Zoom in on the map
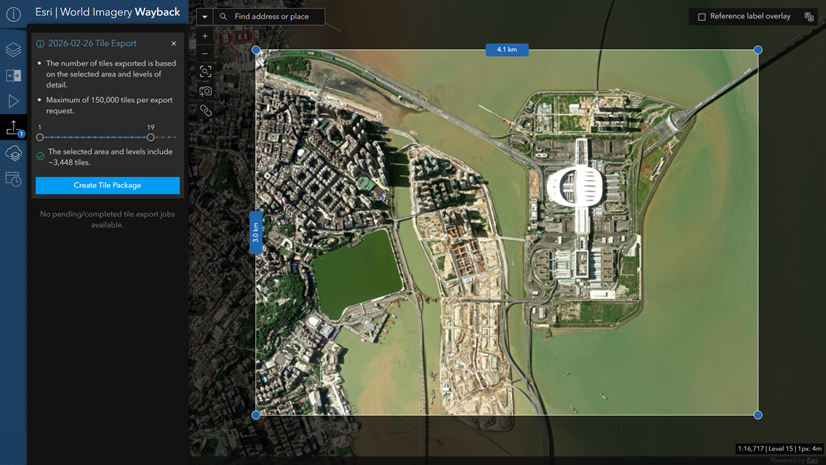Image resolution: width=826 pixels, height=465 pixels. coord(205,36)
